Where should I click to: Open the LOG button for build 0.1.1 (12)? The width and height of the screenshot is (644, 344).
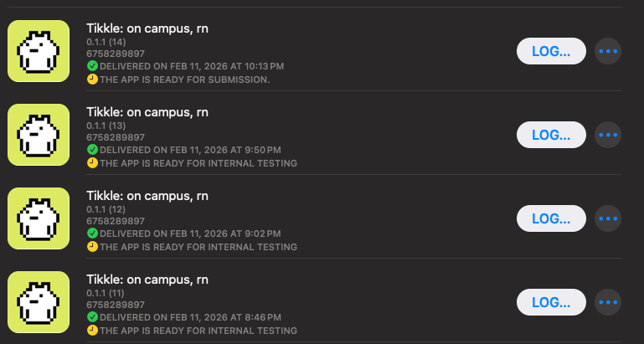click(551, 218)
